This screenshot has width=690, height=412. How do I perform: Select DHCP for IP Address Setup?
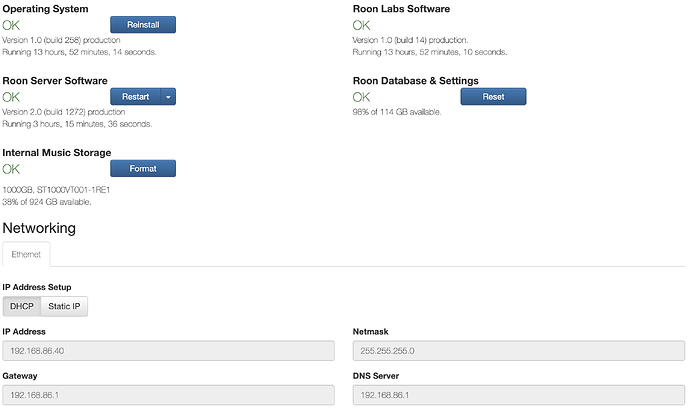point(22,306)
